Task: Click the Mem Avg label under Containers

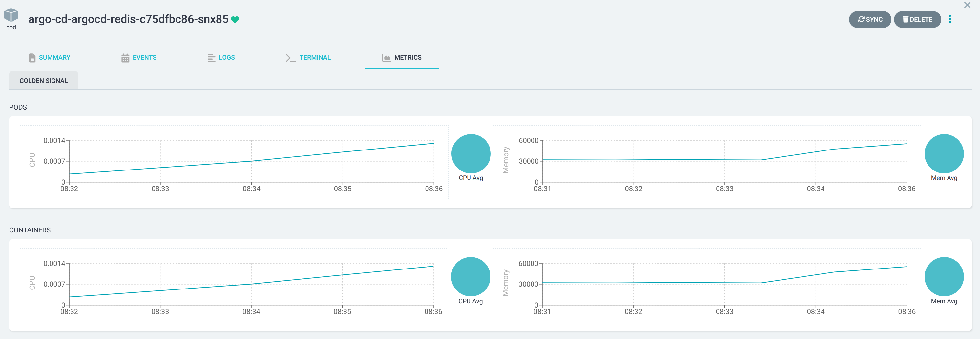Action: 944,301
